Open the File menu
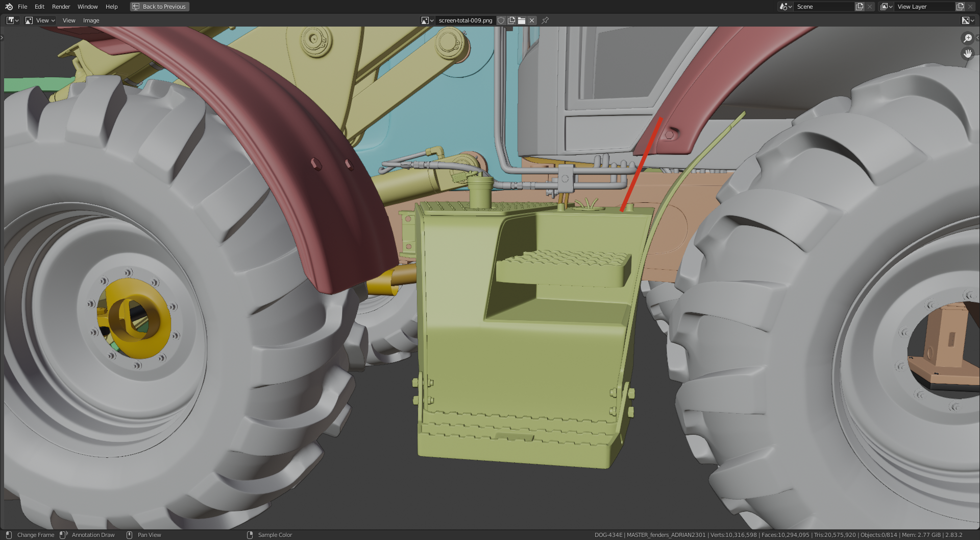The image size is (980, 540). [x=22, y=7]
